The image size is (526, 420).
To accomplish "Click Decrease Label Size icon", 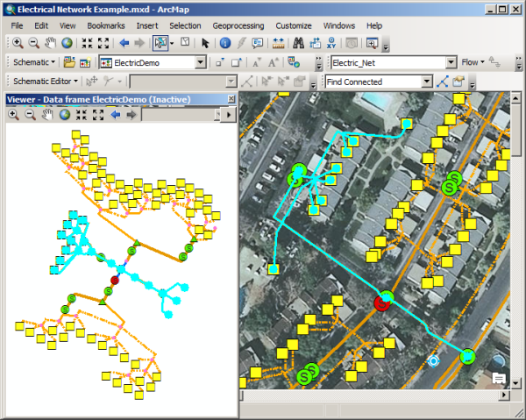I will coord(257,62).
